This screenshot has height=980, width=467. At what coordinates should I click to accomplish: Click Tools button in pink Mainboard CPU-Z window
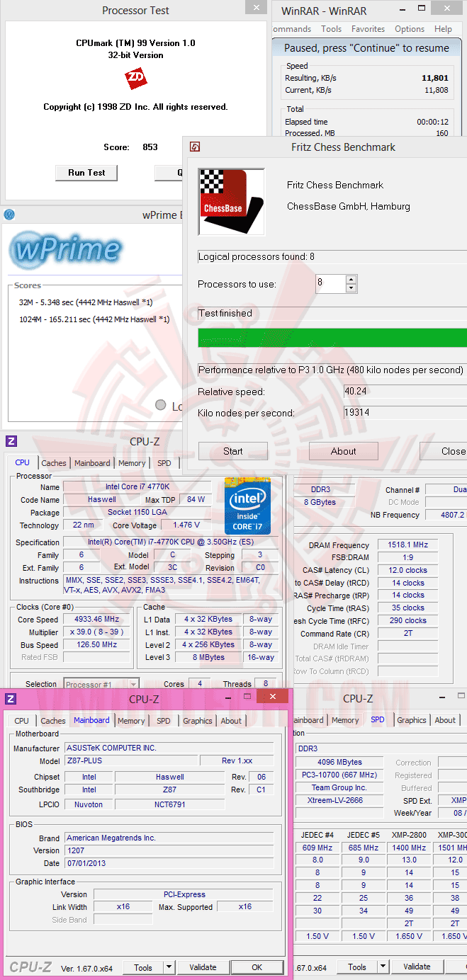143,967
